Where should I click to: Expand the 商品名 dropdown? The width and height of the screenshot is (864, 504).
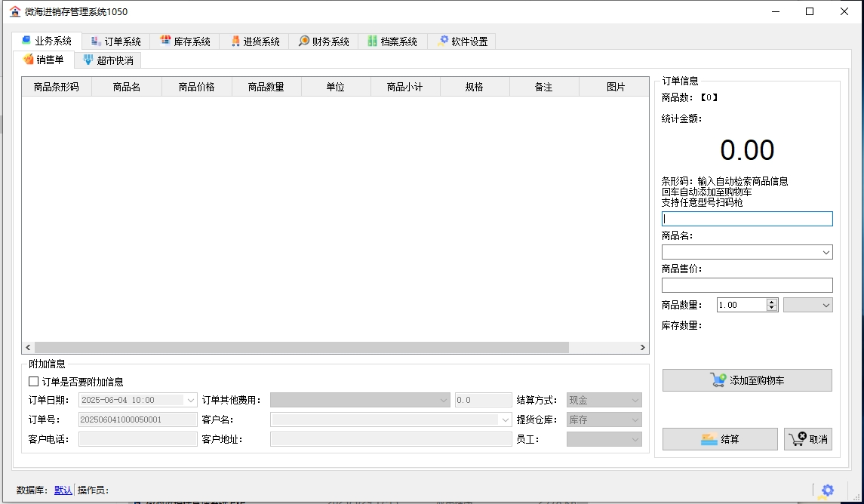click(826, 252)
